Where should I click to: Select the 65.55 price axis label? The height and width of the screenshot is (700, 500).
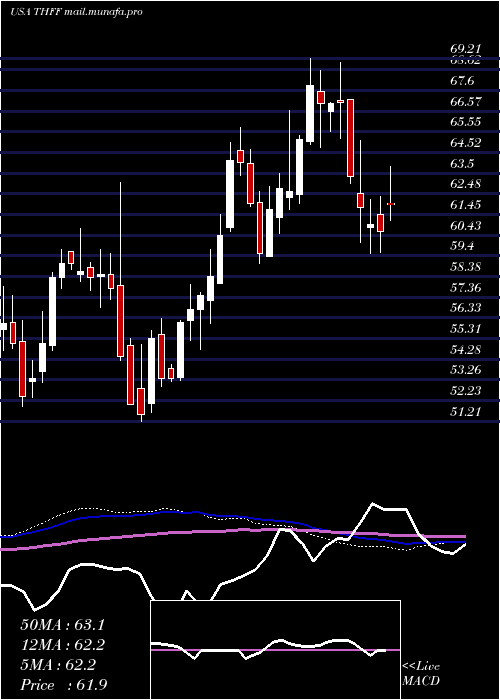(x=465, y=122)
